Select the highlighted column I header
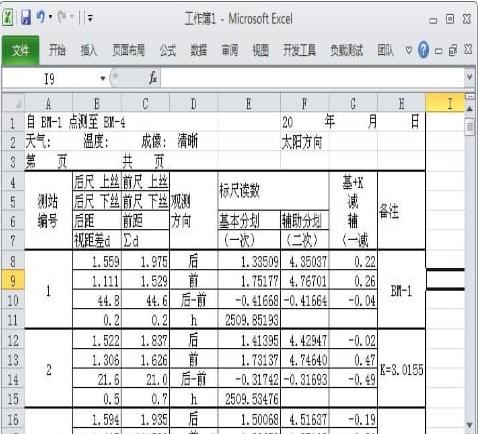478x434 pixels. (445, 103)
